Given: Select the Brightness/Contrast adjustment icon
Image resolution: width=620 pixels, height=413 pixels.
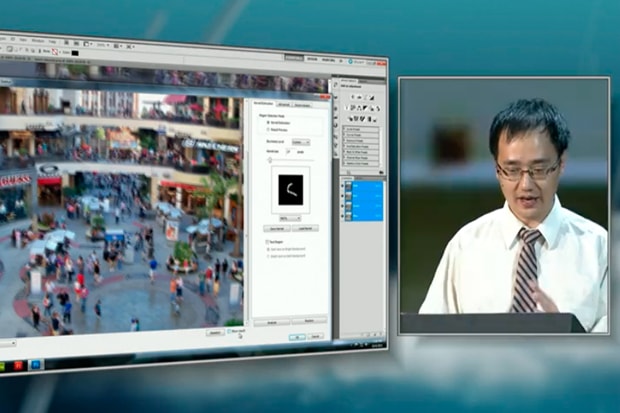Looking at the screenshot, I should [x=353, y=97].
